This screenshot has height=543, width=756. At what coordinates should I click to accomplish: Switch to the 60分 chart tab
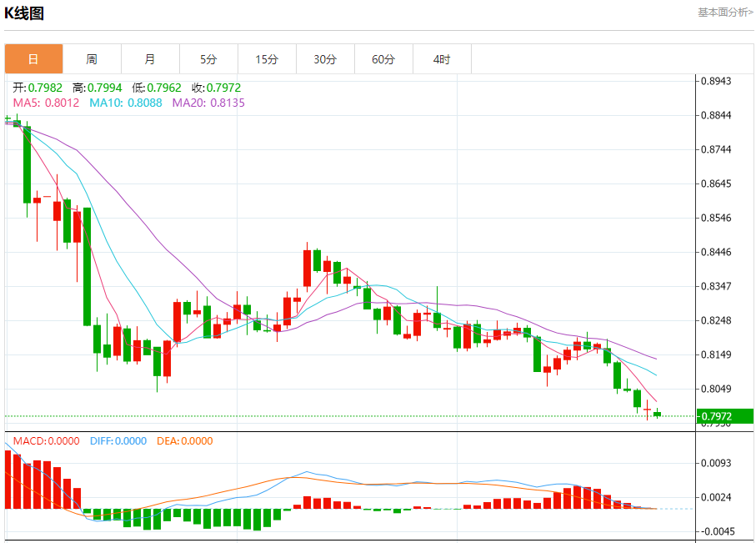383,59
